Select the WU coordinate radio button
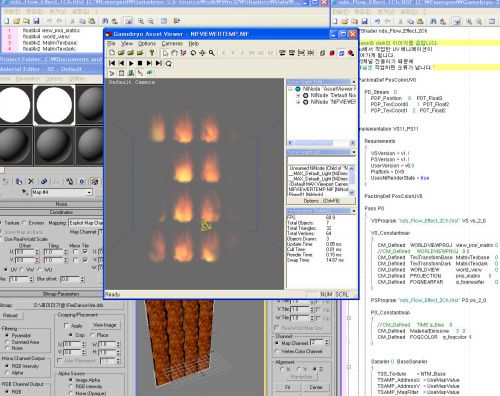Screen dimensions: 500x396 pyautogui.click(x=41, y=269)
